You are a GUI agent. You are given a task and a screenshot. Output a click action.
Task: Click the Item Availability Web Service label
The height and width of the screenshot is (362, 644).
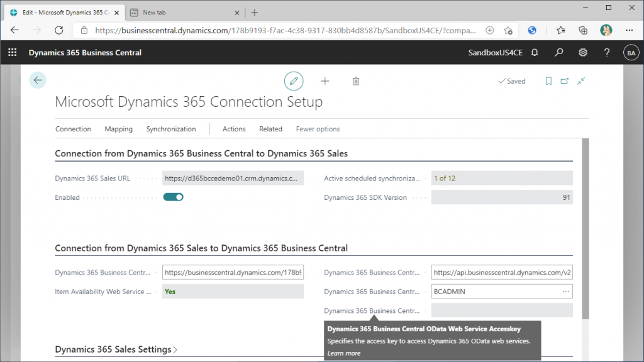103,292
